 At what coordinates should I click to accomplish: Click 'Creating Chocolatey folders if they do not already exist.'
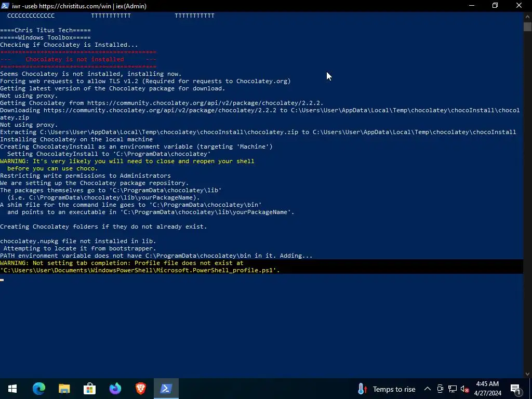[x=103, y=227]
